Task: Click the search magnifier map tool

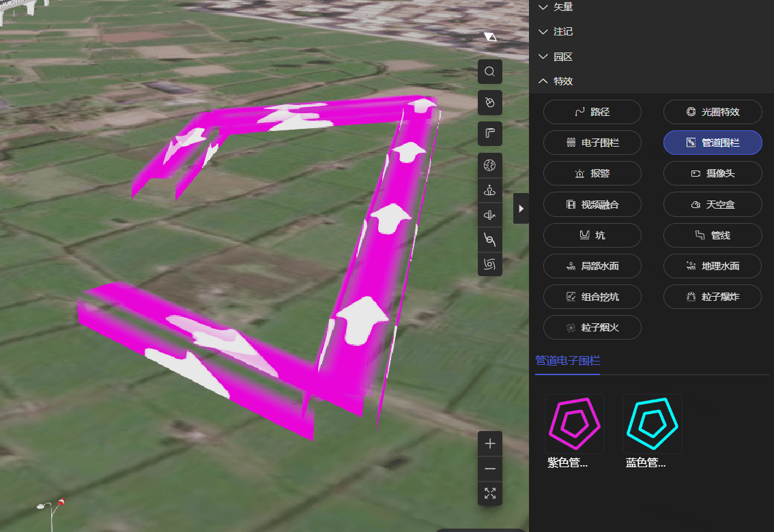Action: click(x=489, y=72)
